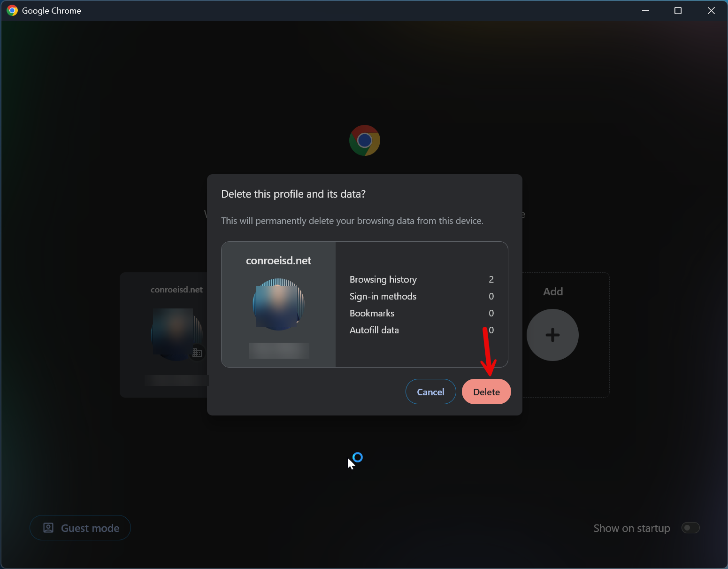Dismiss the dialog with Cancel
The image size is (728, 569).
(430, 392)
